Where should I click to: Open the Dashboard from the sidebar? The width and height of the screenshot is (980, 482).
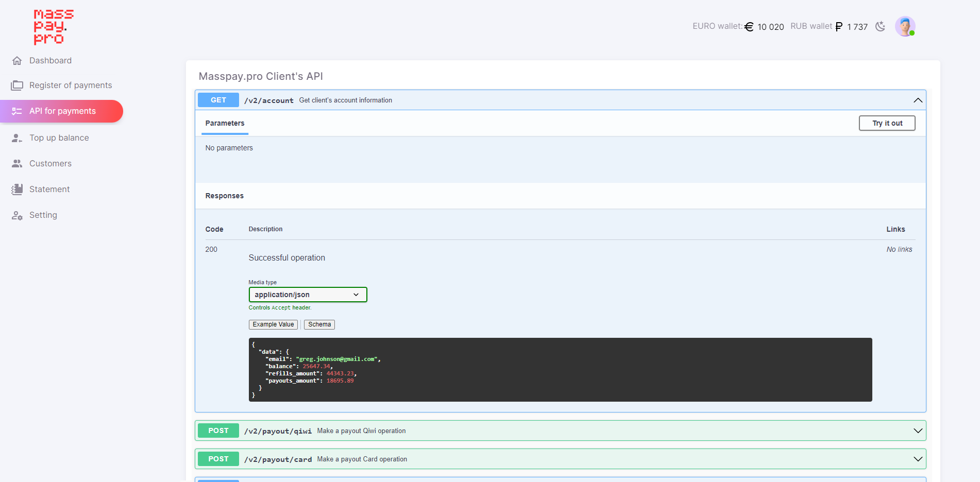17,60
